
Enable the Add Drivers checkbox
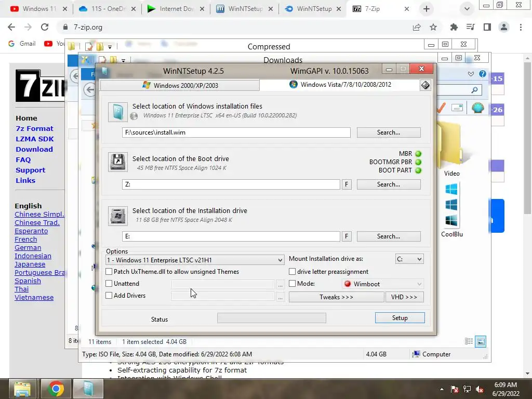109,296
